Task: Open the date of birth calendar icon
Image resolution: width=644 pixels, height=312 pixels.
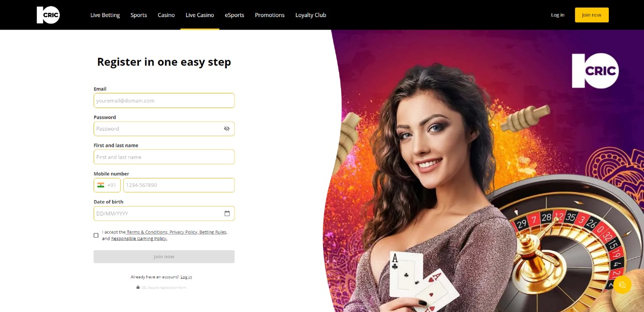Action: click(x=227, y=214)
